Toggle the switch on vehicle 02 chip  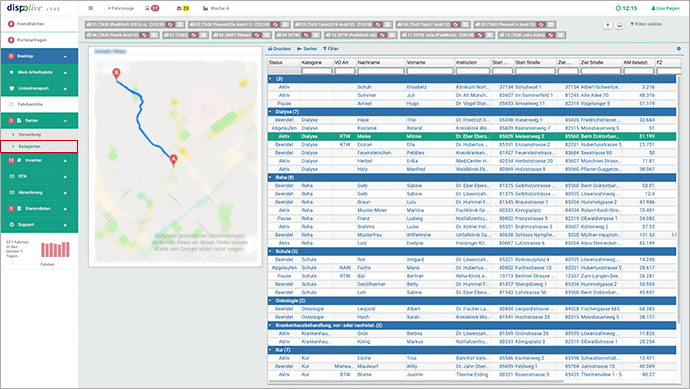pyautogui.click(x=285, y=25)
